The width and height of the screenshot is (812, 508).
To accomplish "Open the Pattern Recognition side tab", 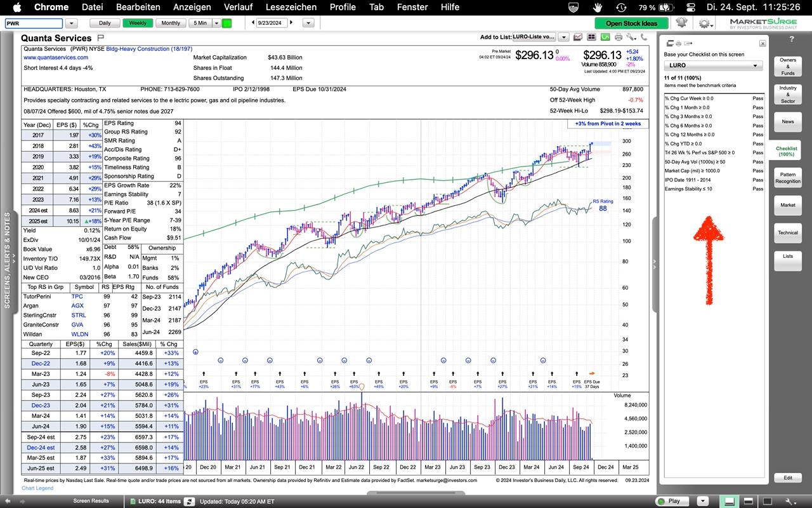I will pyautogui.click(x=787, y=178).
